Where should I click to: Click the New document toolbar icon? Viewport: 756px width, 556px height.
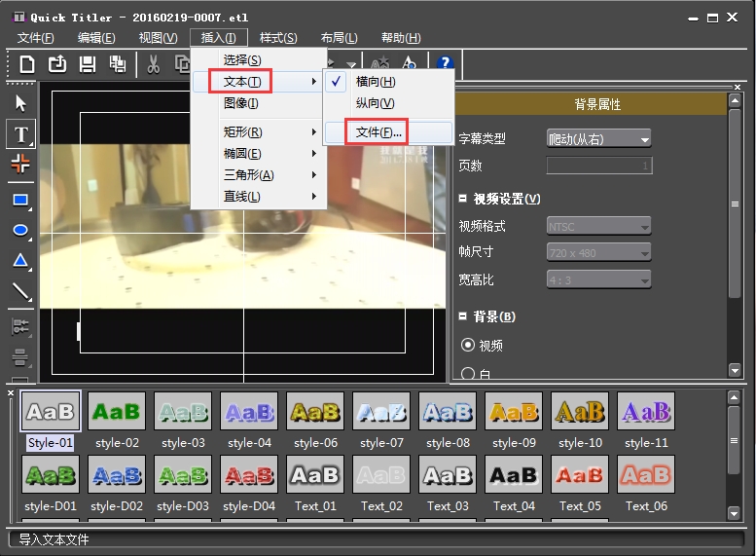coord(27,64)
